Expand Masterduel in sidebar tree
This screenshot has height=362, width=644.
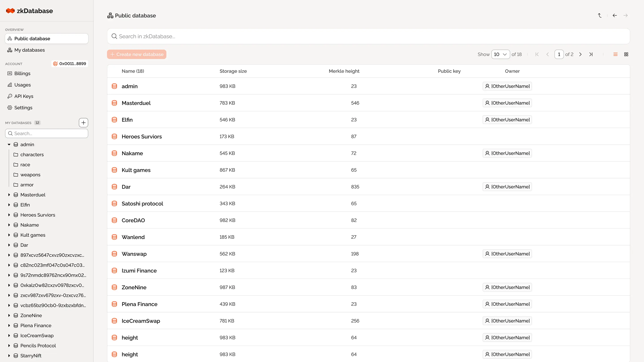pos(9,195)
